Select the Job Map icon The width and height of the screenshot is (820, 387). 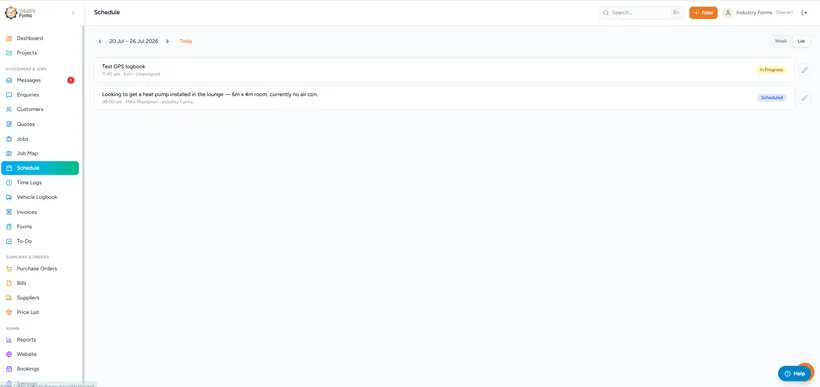9,154
